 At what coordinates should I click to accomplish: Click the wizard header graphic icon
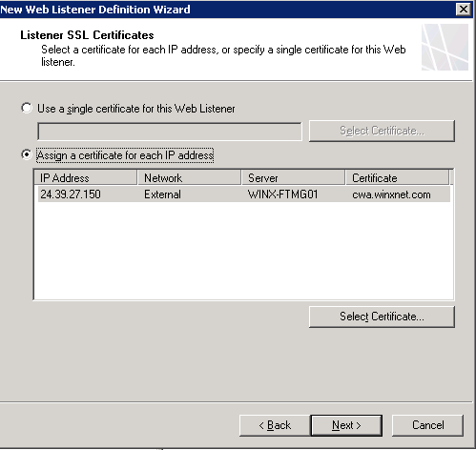pyautogui.click(x=445, y=47)
